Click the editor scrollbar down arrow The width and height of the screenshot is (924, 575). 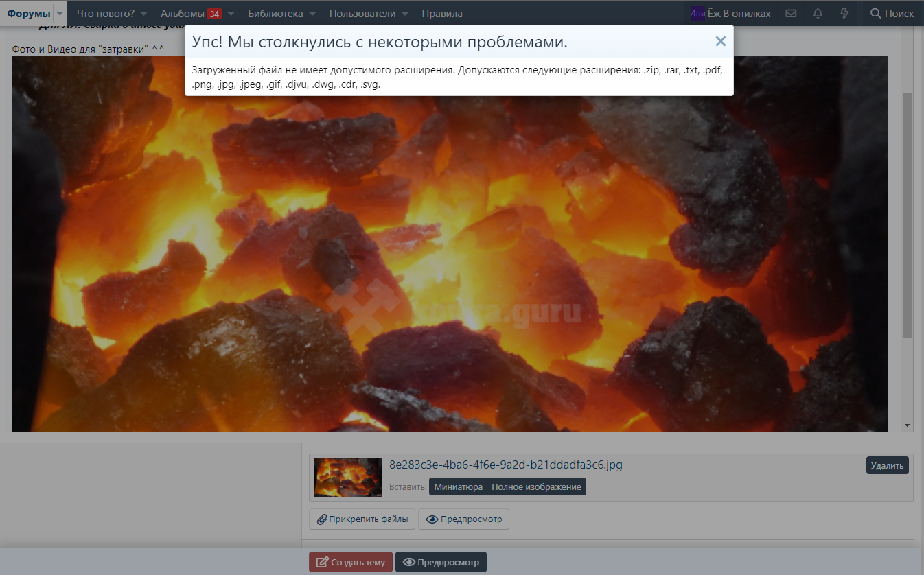click(908, 425)
